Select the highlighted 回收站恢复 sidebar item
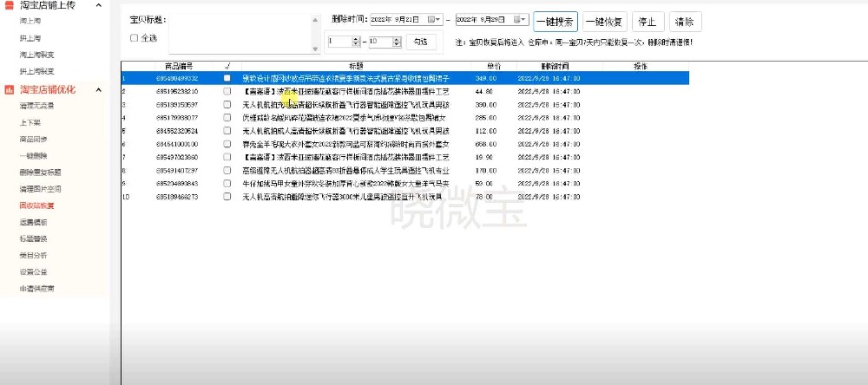This screenshot has height=385, width=868. 36,206
